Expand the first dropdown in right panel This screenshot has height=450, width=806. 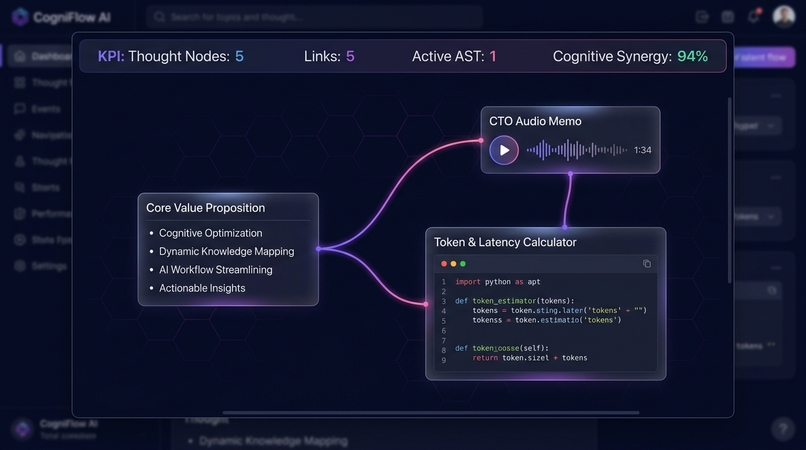tap(758, 126)
